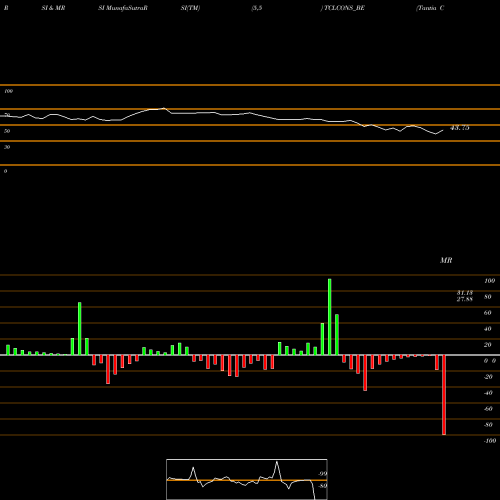
Task: Click the '(Tantia C' company name text
Action: tap(430, 8)
